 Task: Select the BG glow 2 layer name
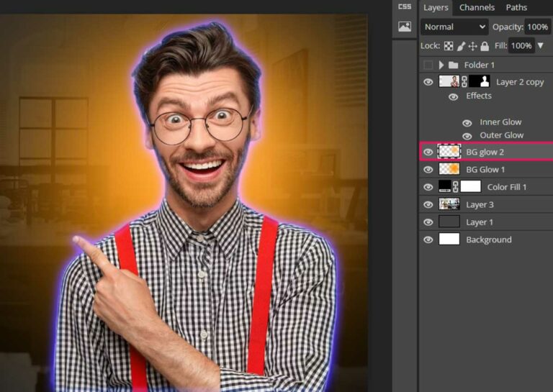click(x=485, y=152)
